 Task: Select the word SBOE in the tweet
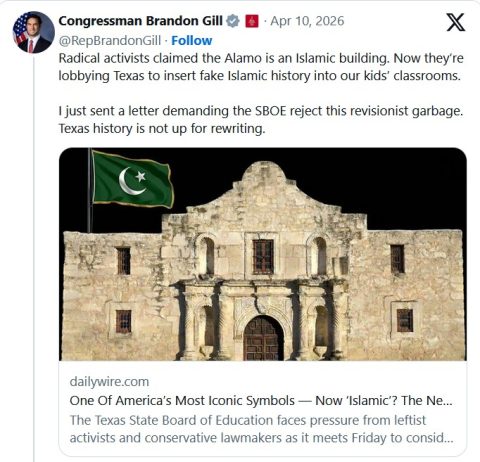[271, 111]
